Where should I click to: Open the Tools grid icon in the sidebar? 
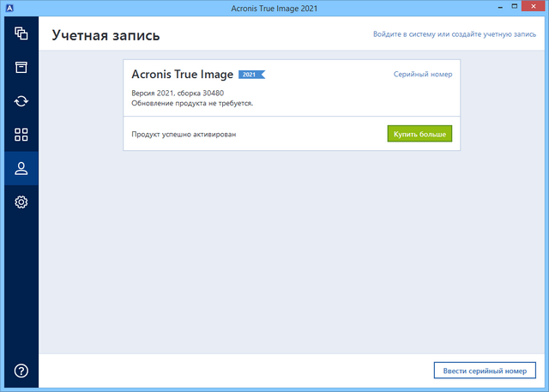[21, 135]
